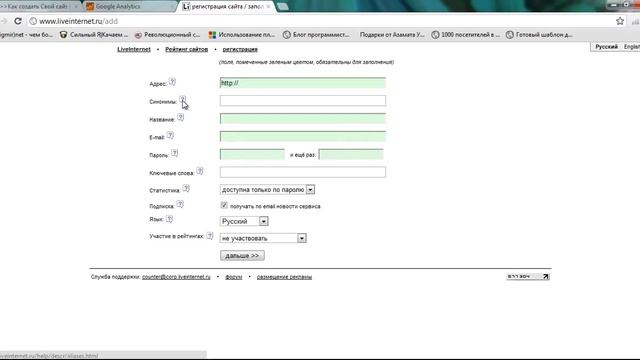Reload the page with the refresh icon
The height and width of the screenshot is (360, 640).
(x=18, y=21)
